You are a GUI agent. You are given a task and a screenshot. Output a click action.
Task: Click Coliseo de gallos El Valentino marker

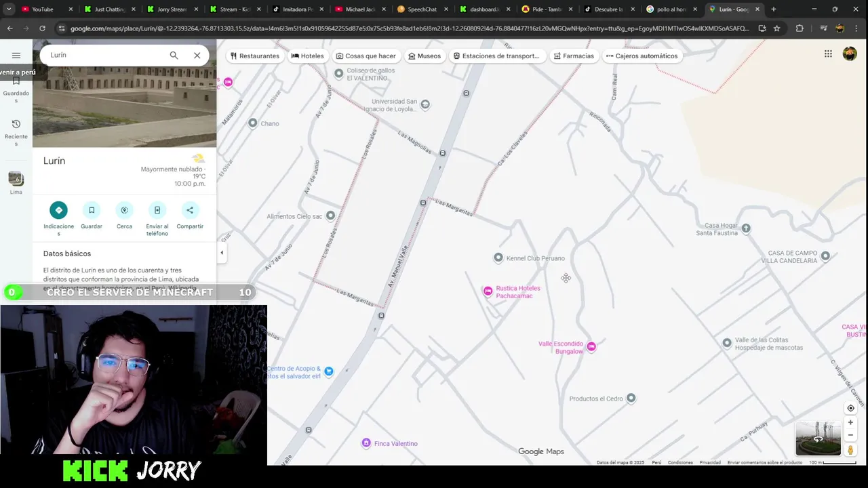click(x=340, y=73)
